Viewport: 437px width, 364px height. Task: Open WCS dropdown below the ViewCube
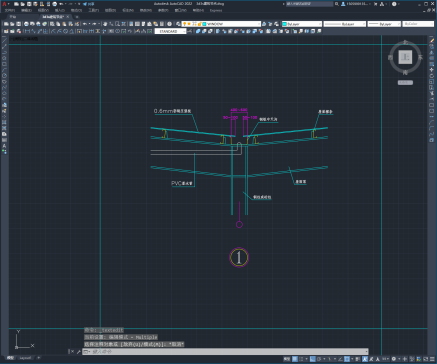point(405,82)
